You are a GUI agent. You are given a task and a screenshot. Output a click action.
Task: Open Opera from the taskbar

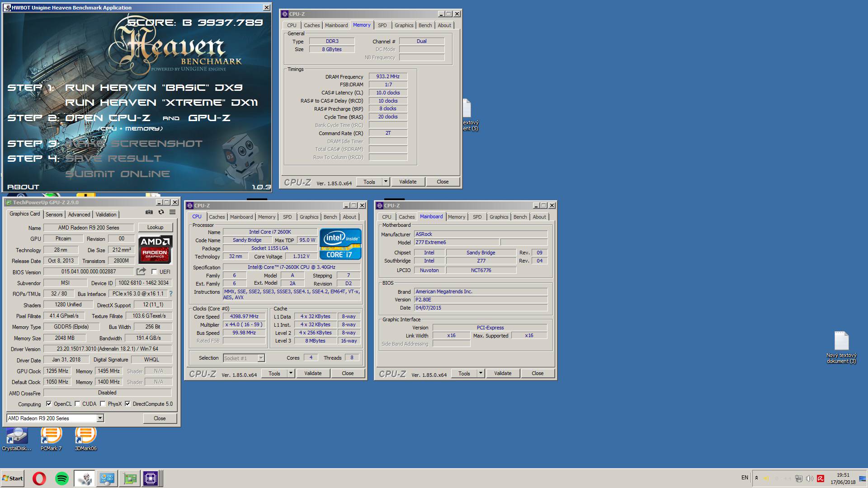[x=39, y=479]
